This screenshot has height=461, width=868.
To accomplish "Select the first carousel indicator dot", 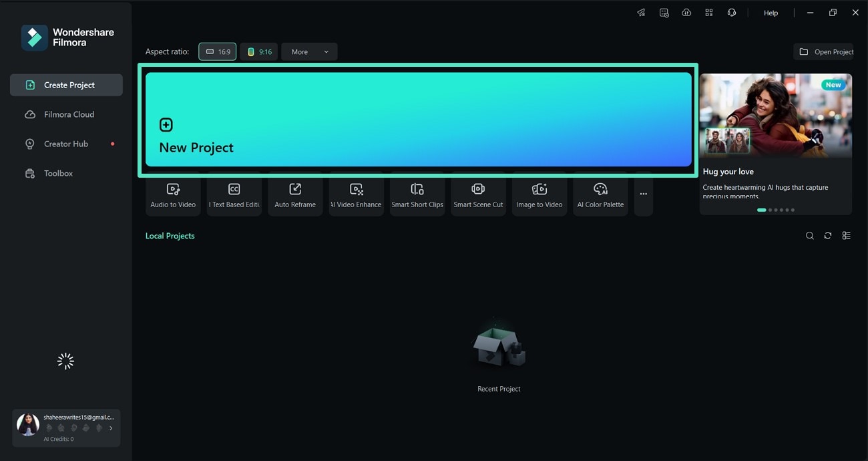I will click(x=761, y=210).
